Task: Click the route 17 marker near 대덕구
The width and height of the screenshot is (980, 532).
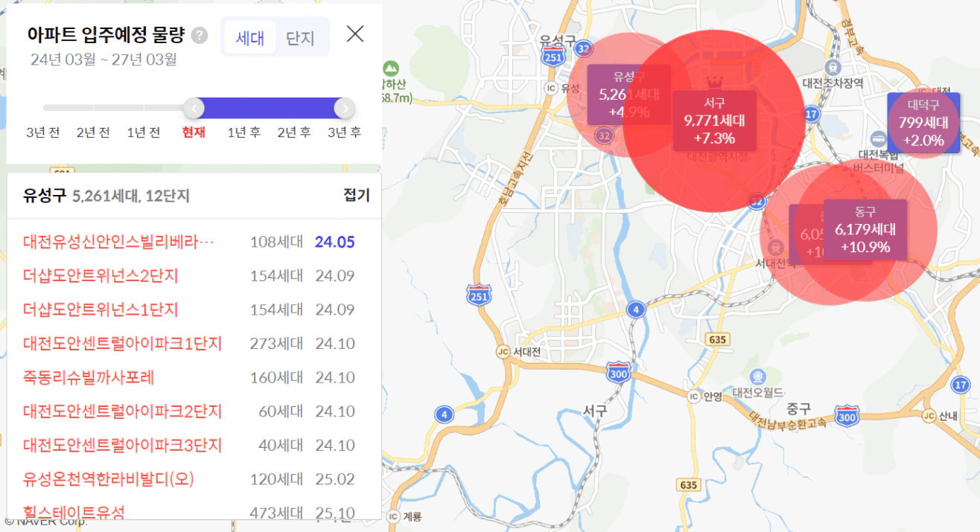Action: 812,114
